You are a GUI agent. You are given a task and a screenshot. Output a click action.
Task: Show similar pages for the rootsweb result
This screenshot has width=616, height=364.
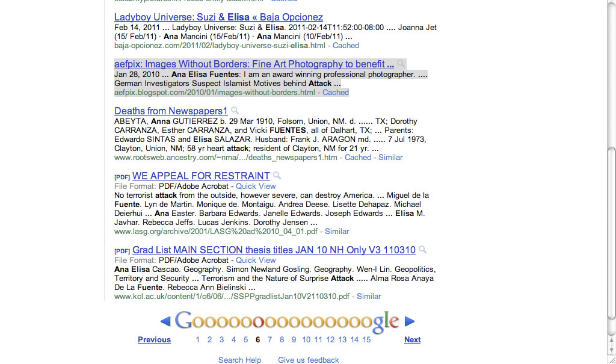[x=390, y=158]
